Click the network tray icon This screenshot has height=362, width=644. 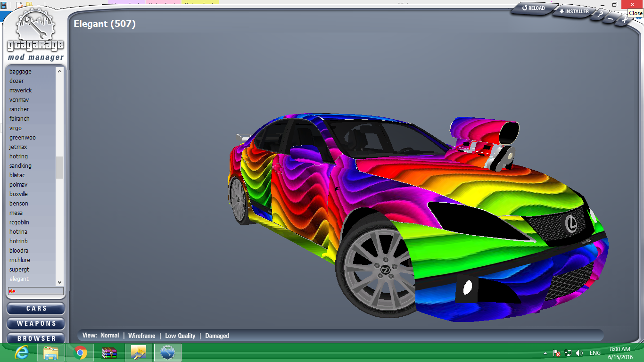(568, 353)
